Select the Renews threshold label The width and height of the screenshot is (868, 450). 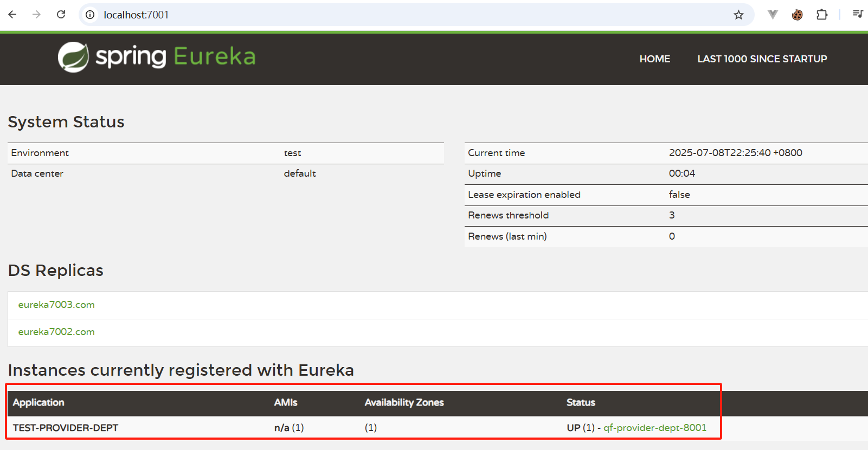[509, 215]
